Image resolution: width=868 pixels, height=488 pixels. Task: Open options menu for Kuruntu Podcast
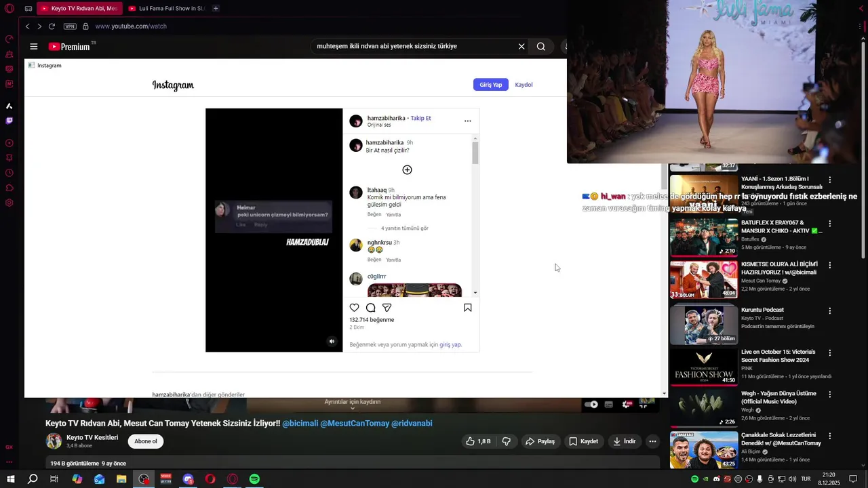point(829,311)
